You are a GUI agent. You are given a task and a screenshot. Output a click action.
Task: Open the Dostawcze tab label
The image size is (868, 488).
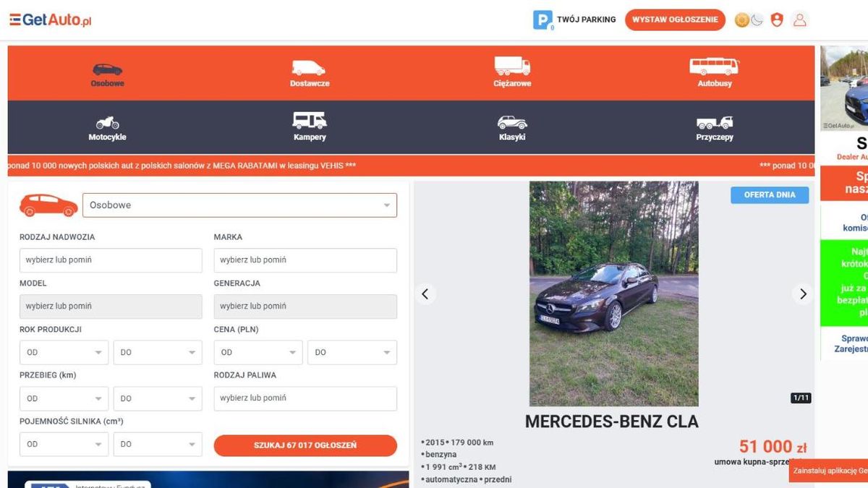(310, 84)
